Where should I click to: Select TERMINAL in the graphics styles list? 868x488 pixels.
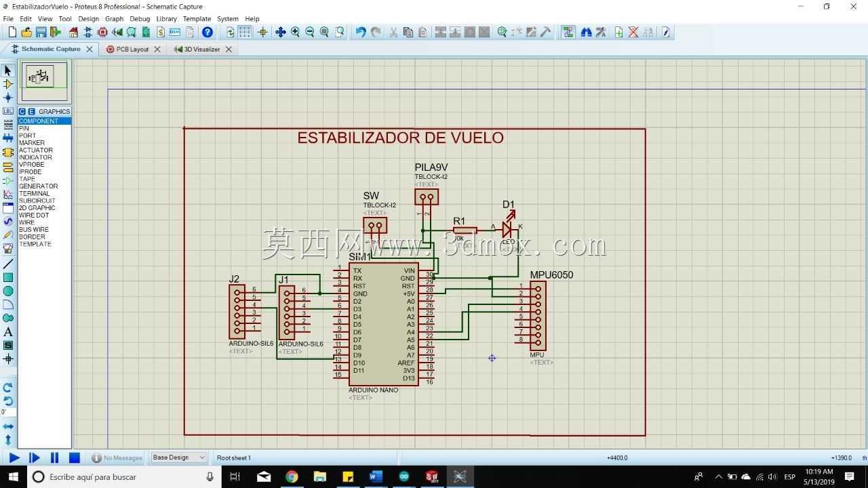[x=44, y=193]
